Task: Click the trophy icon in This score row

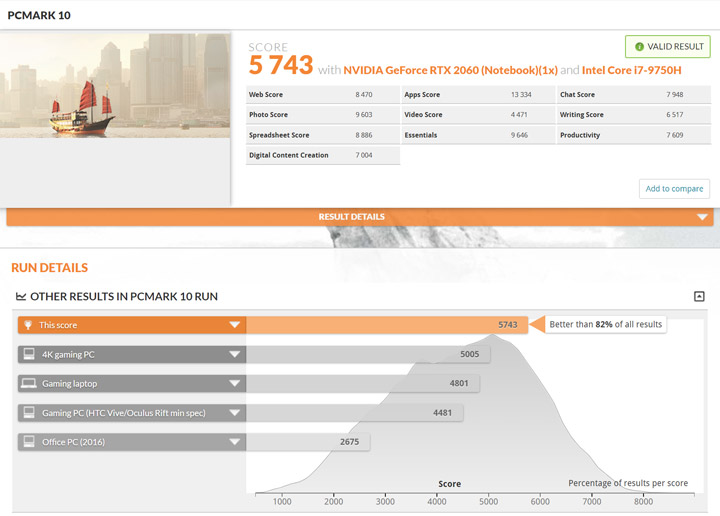Action: click(28, 325)
